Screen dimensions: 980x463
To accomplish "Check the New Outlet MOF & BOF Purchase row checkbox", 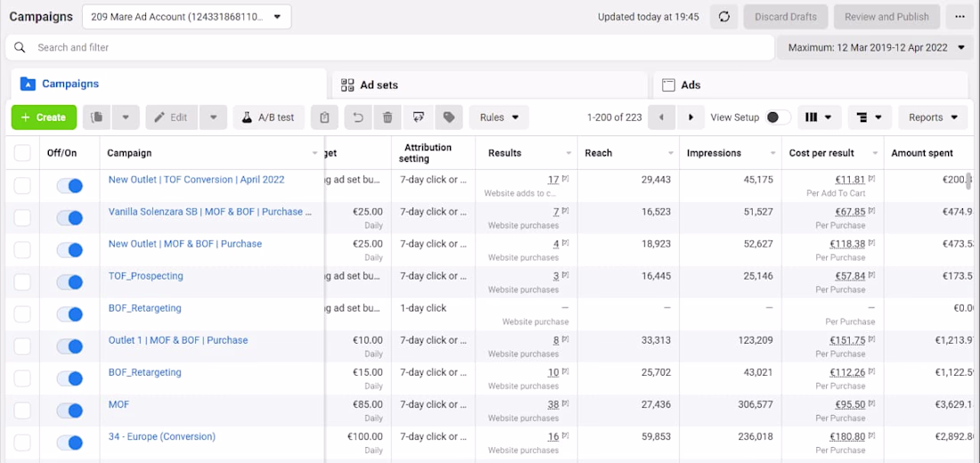I will click(x=22, y=250).
